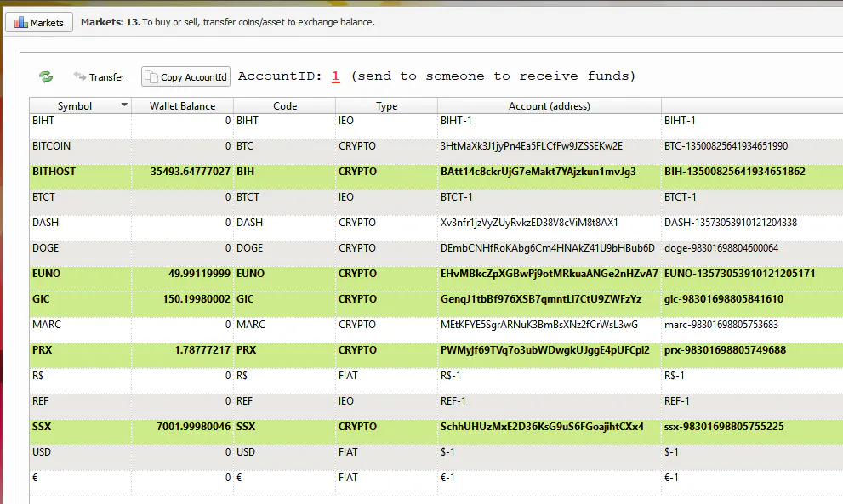Screen dimensions: 843x504
Task: Select the GIC symbol cell
Action: [x=80, y=304]
